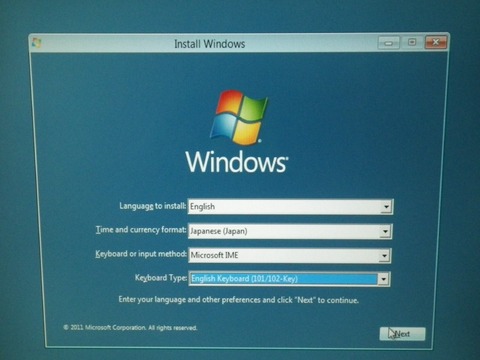
Task: Click the 'Install Windows' title text
Action: [210, 44]
